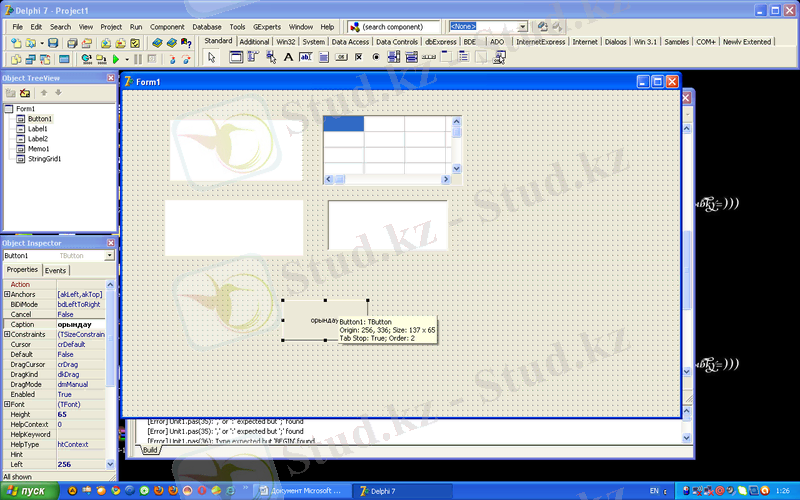Click the Remove file from project icon

coord(120,43)
